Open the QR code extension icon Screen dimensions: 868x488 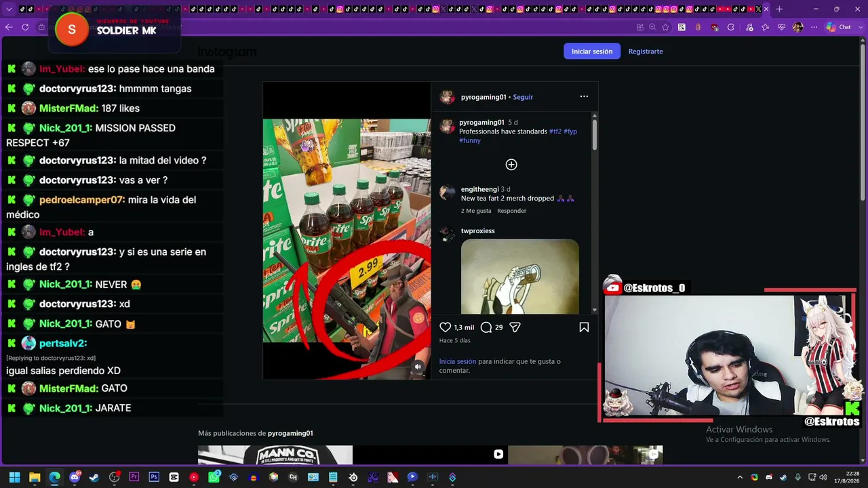[x=682, y=27]
